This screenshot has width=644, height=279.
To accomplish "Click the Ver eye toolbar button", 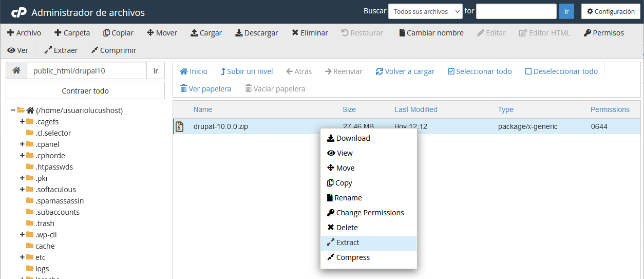I will (x=18, y=50).
